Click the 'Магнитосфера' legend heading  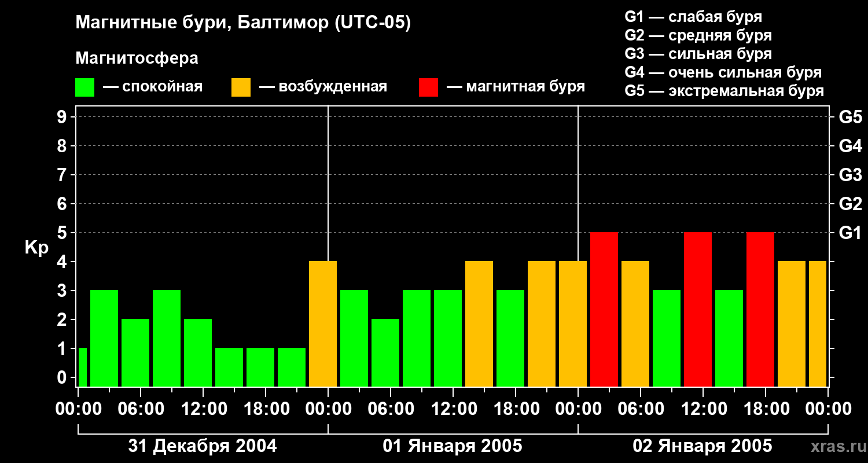point(137,58)
